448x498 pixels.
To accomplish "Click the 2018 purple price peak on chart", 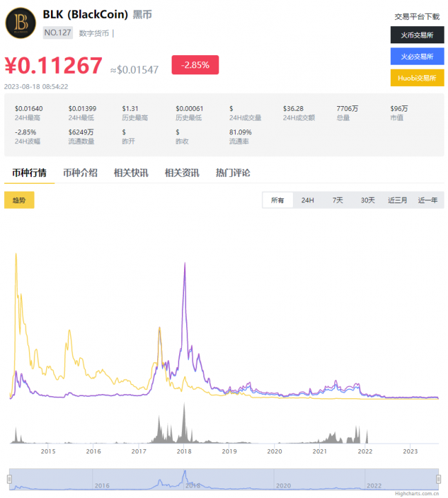I will [x=185, y=264].
